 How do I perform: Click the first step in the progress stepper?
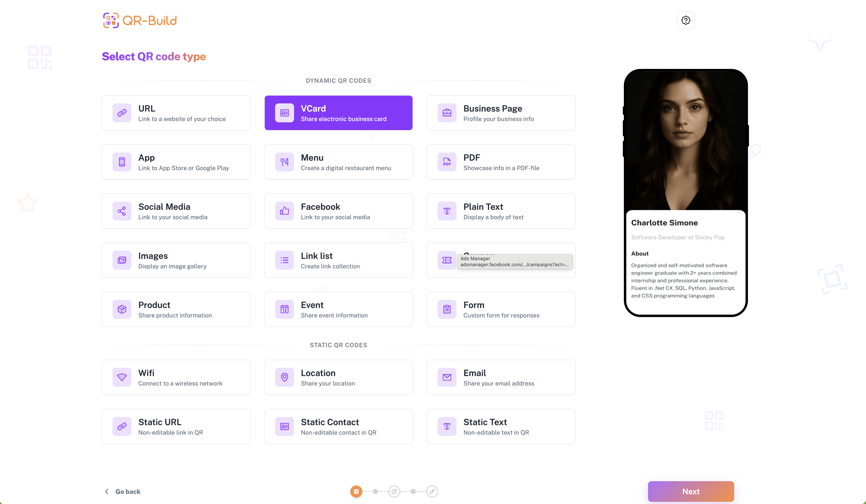pos(356,491)
